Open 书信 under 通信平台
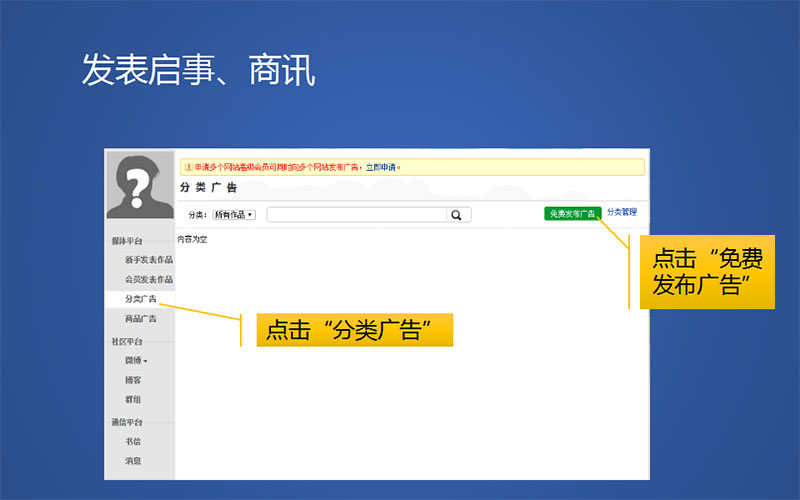This screenshot has height=500, width=800. point(133,441)
